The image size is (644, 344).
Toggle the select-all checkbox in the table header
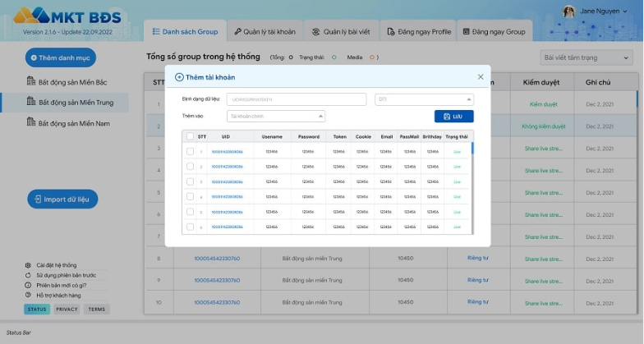pyautogui.click(x=191, y=136)
